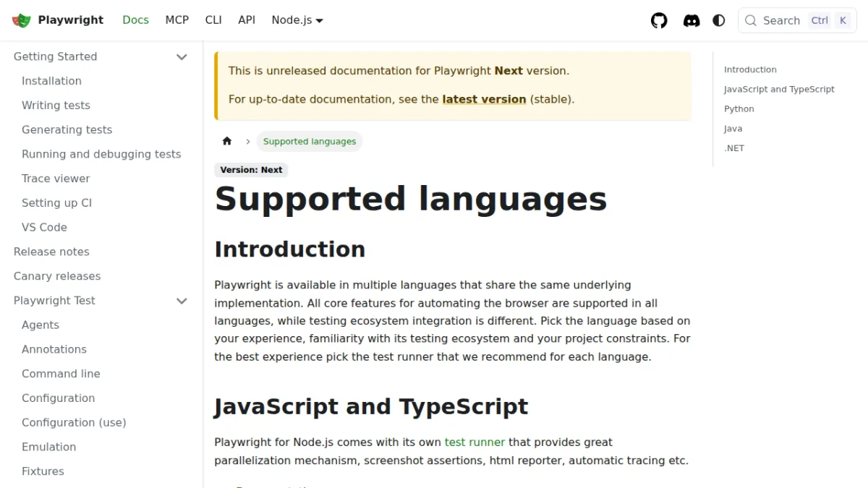Jump to JavaScript and TypeScript in contents
868x488 pixels.
[779, 89]
